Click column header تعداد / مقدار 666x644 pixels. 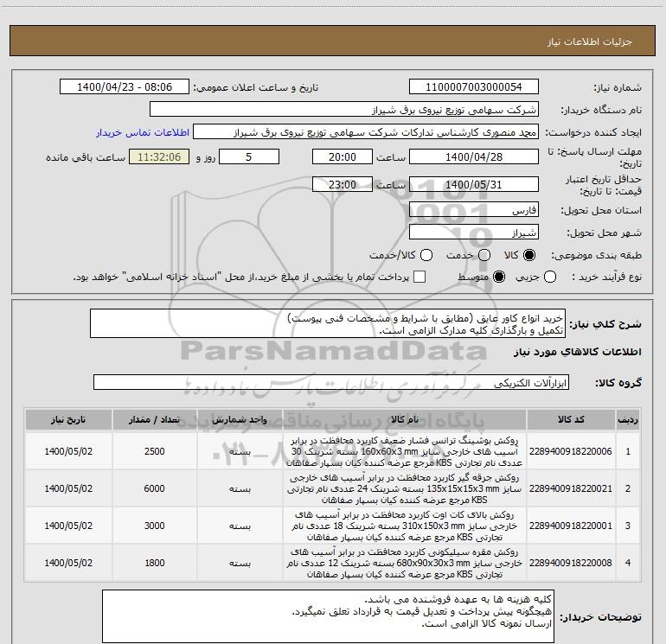pos(155,419)
